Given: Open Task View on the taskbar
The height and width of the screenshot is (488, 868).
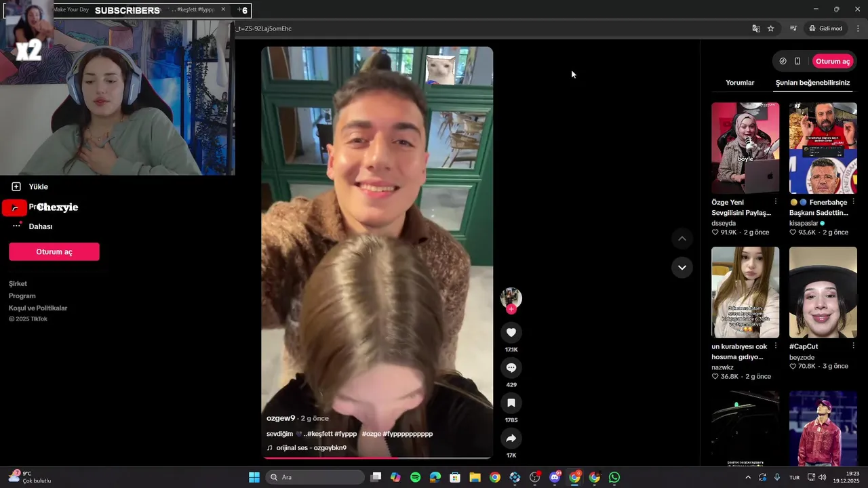Looking at the screenshot, I should click(376, 477).
